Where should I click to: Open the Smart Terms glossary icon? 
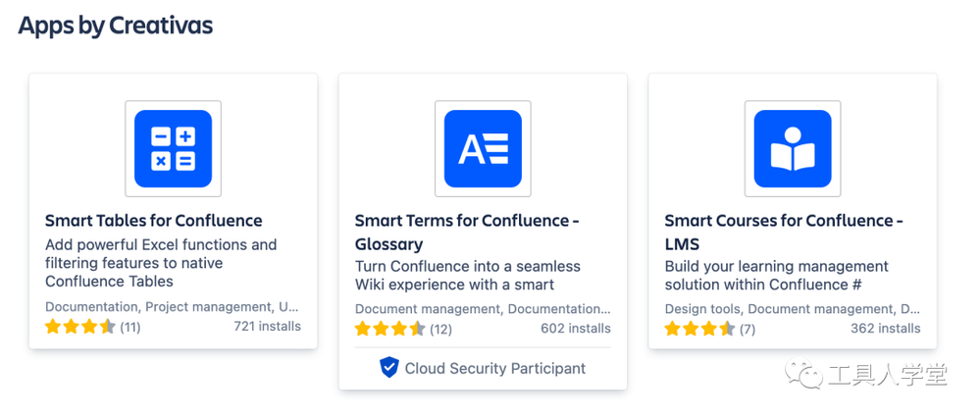coord(483,149)
